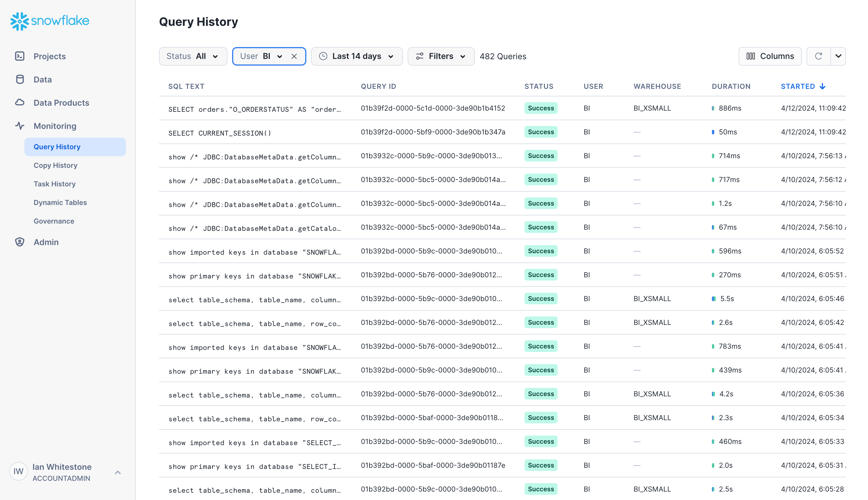Open refresh options dropdown arrow
The image size is (868, 500).
838,56
